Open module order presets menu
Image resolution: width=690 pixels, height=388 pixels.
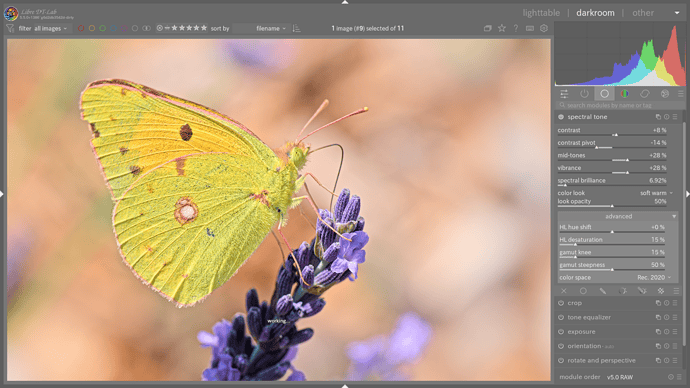point(679,377)
